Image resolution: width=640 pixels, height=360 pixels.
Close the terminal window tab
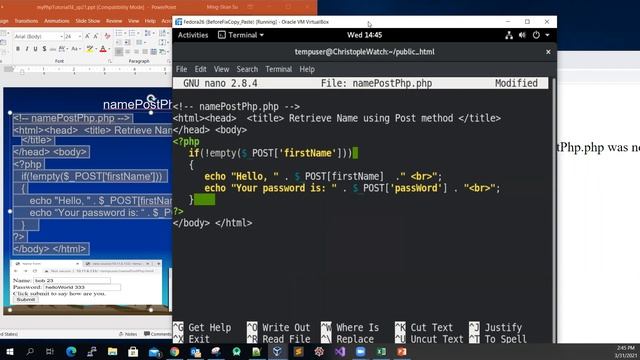pos(548,52)
